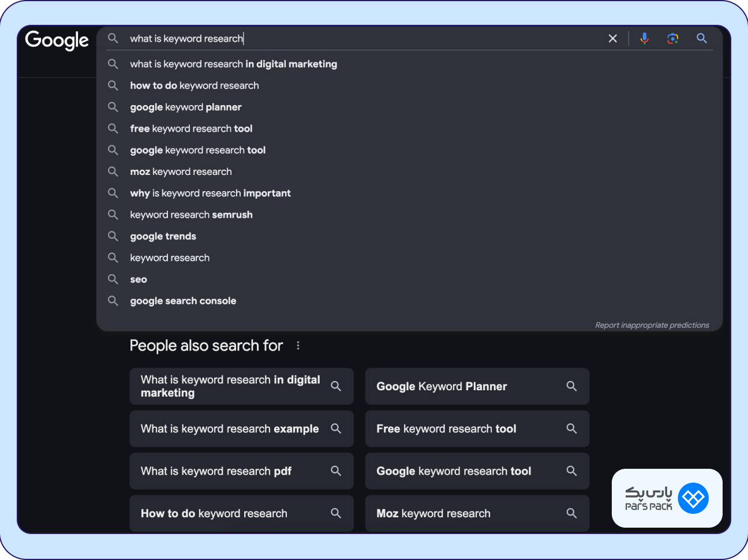Click magnifier icon beside 'google trends' suggestion

113,236
